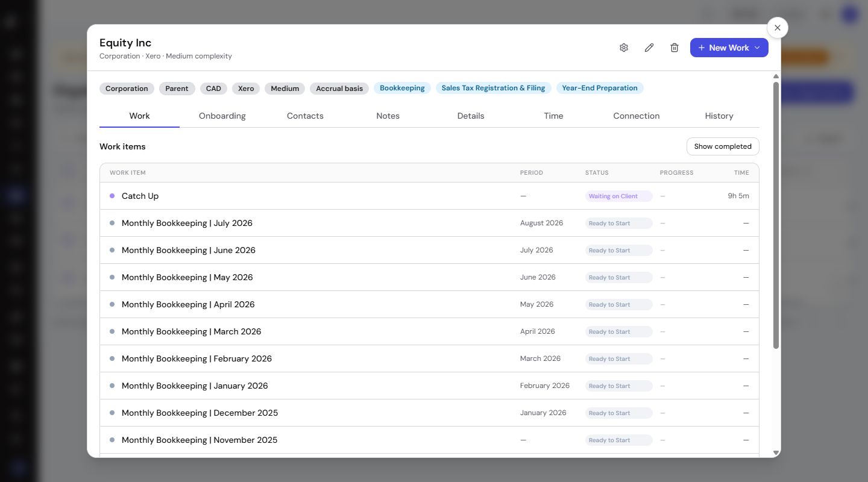Screen dimensions: 868x482
Task: Click the purple dot beside Catch Up
Action: click(x=112, y=196)
